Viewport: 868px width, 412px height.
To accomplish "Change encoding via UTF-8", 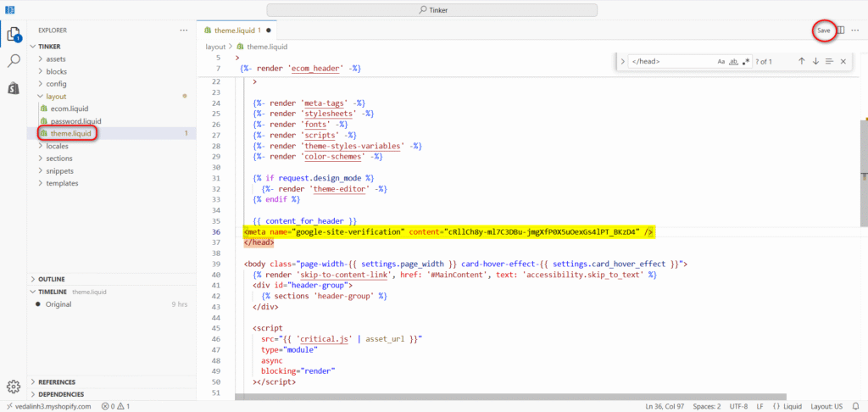I will coord(738,406).
